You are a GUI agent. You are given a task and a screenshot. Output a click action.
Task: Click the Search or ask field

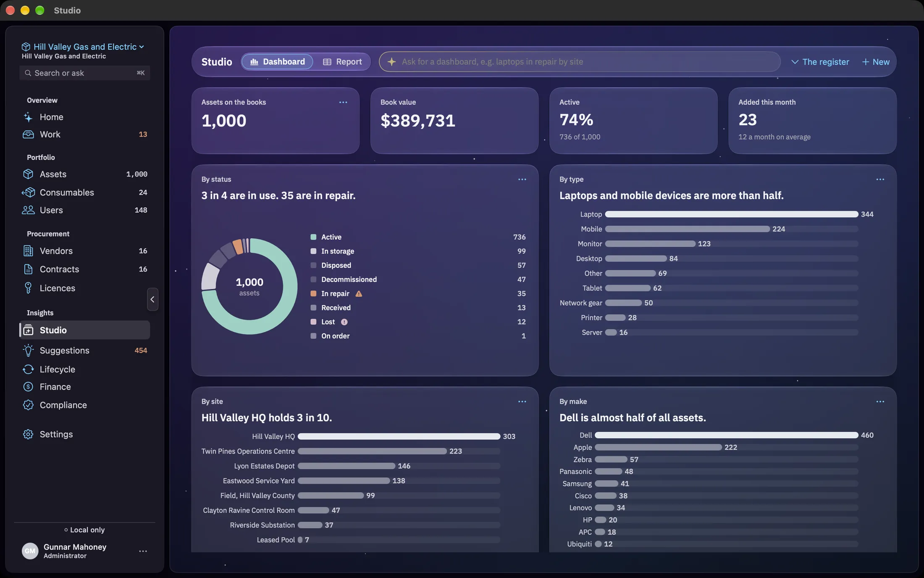pyautogui.click(x=85, y=73)
